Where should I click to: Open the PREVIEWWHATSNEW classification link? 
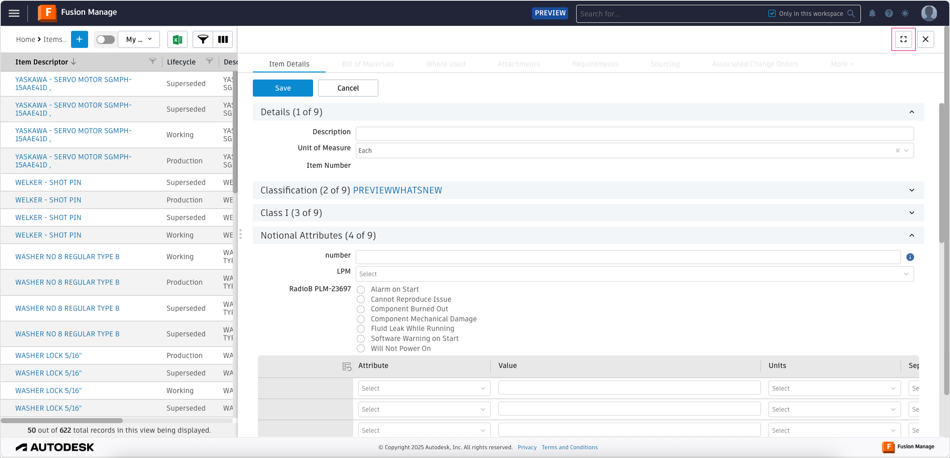click(397, 190)
